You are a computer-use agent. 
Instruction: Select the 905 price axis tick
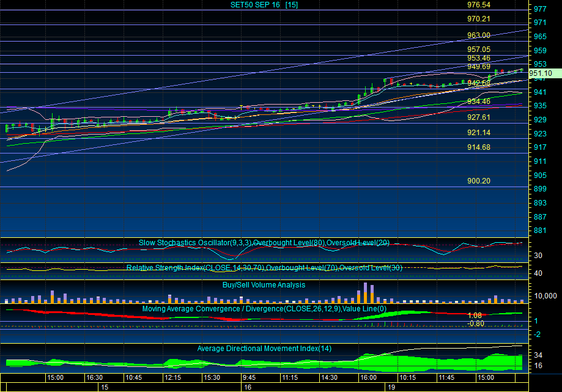pos(540,176)
